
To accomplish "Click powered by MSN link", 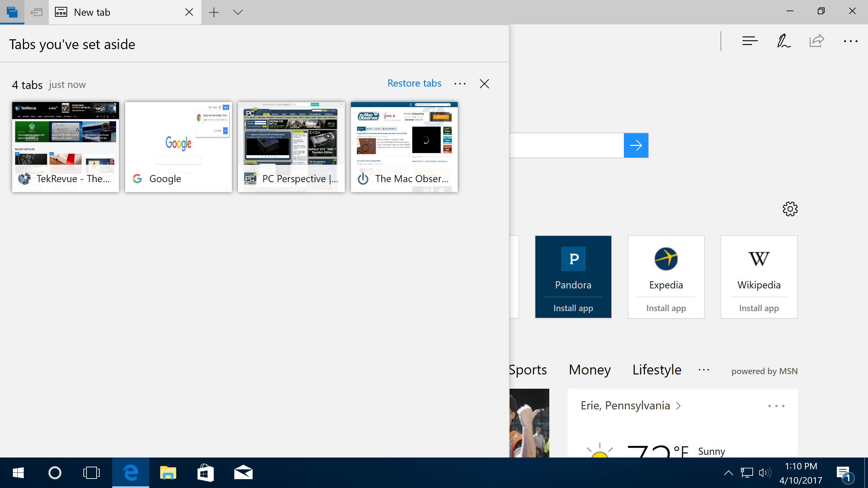I will (x=764, y=371).
